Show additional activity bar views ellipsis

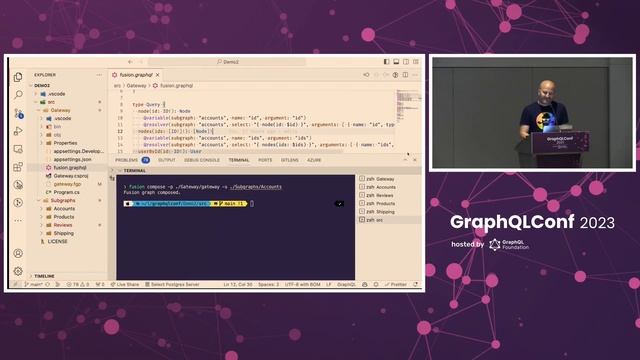pyautogui.click(x=18, y=220)
